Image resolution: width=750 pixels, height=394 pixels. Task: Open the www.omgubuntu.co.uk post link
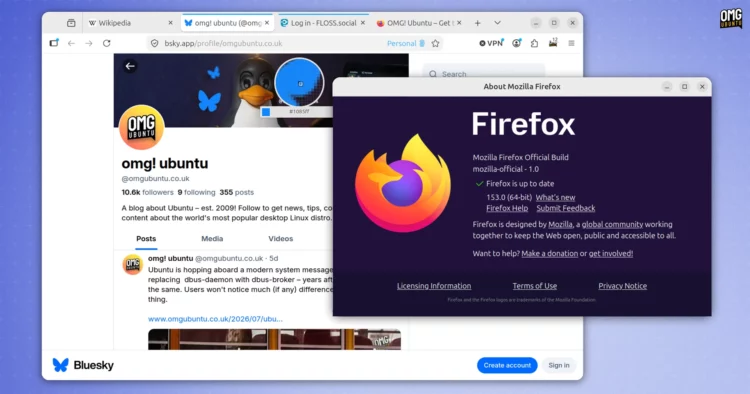[x=215, y=319]
